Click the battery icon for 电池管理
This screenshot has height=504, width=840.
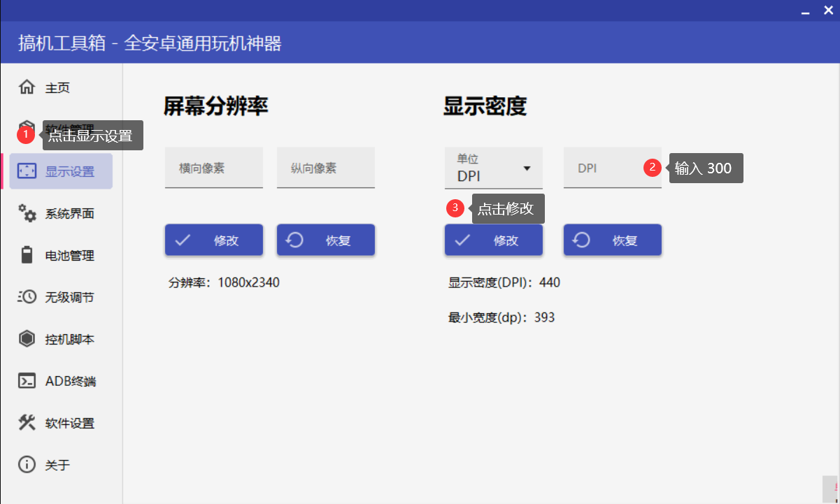pyautogui.click(x=27, y=255)
